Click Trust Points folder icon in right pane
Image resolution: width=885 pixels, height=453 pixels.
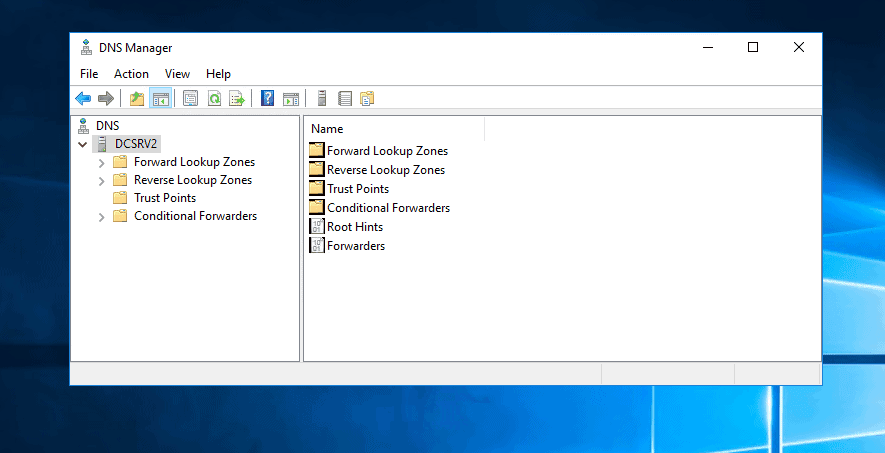coord(317,188)
